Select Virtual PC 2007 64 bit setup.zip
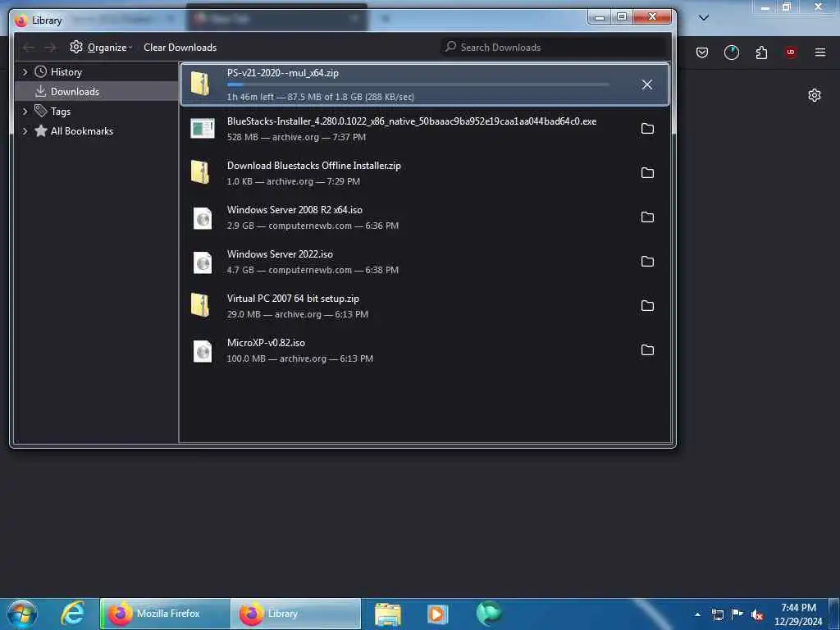Screen dimensions: 840x630 (293, 299)
